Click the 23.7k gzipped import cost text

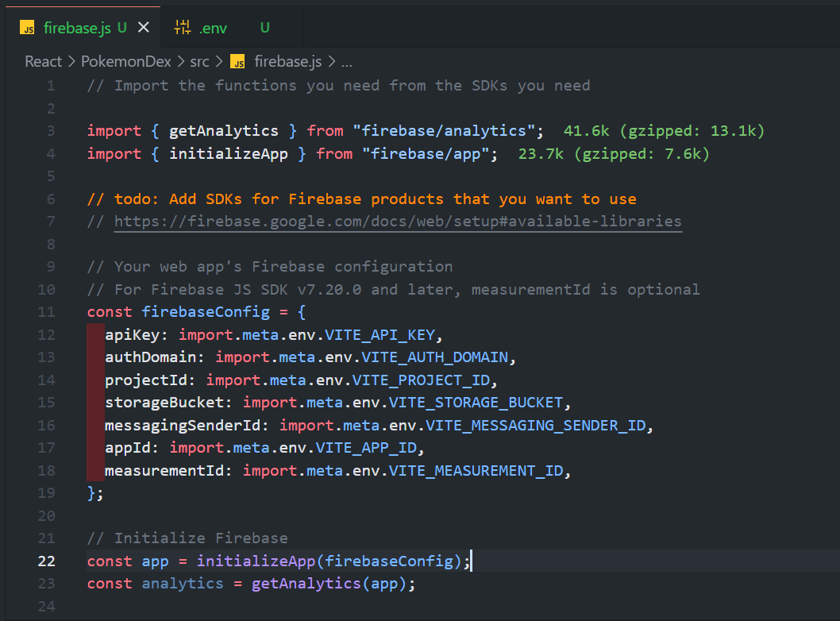[614, 154]
